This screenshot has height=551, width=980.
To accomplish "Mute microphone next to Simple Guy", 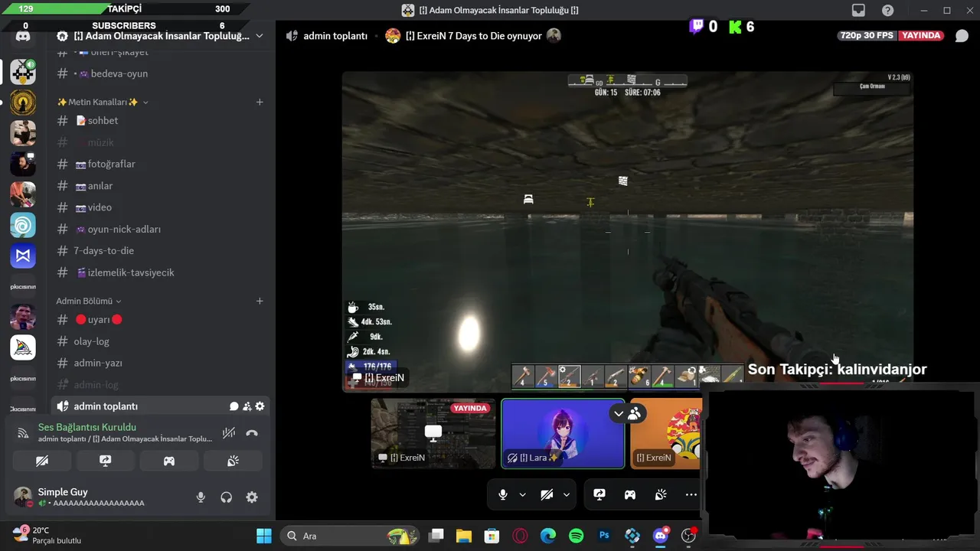I will [x=201, y=497].
